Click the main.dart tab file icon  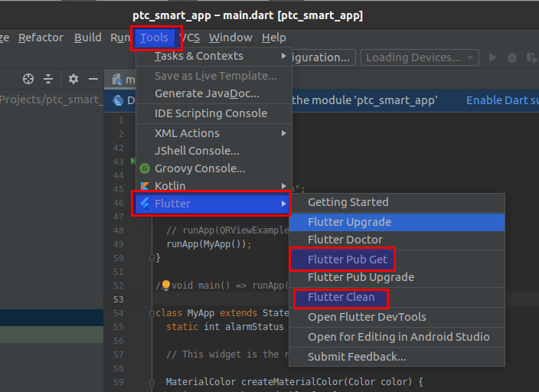tap(117, 80)
